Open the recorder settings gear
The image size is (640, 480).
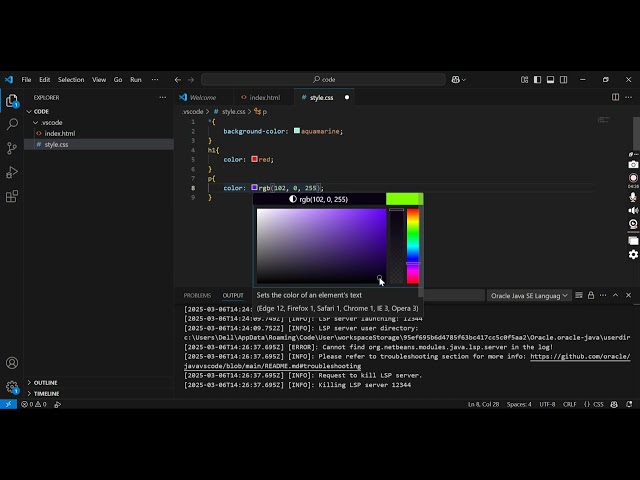[x=633, y=254]
